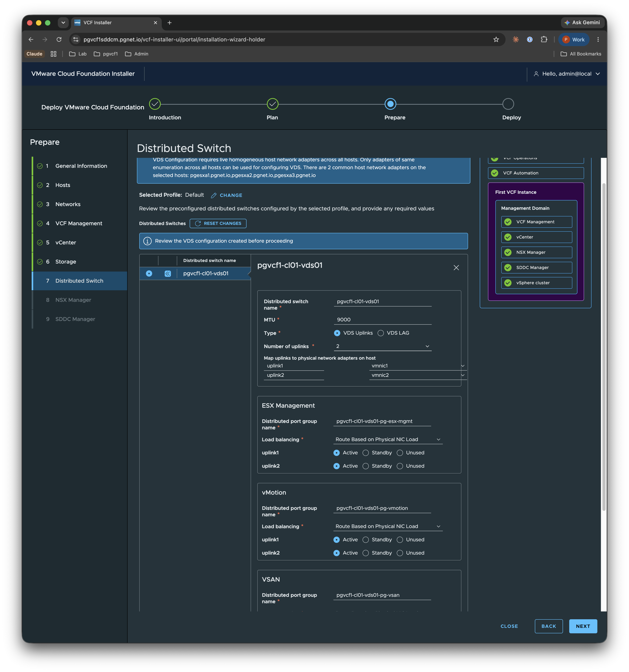Viewport: 629px width, 672px height.
Task: Set vMotion uplink2 to Active
Action: coord(336,553)
